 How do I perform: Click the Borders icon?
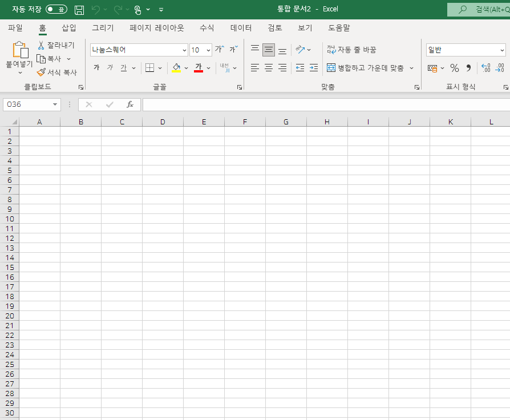tap(149, 68)
